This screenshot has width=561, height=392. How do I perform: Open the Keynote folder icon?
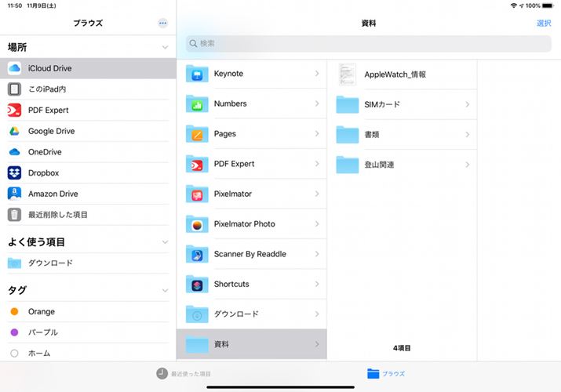click(197, 74)
